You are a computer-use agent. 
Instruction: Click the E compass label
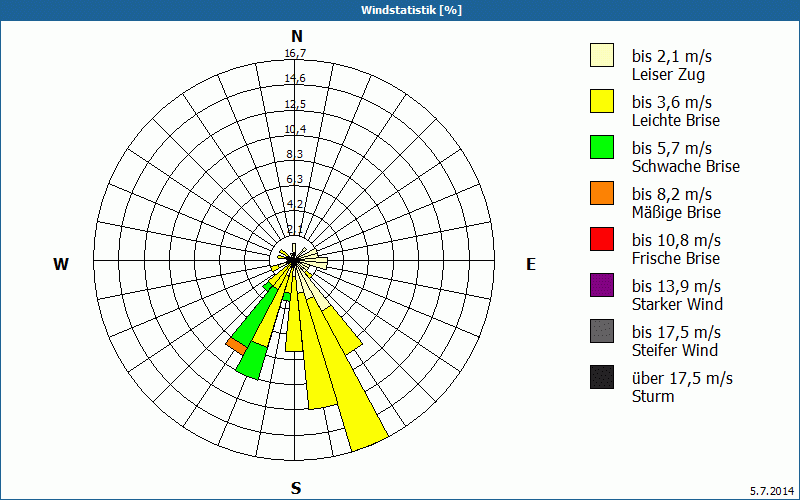(531, 264)
